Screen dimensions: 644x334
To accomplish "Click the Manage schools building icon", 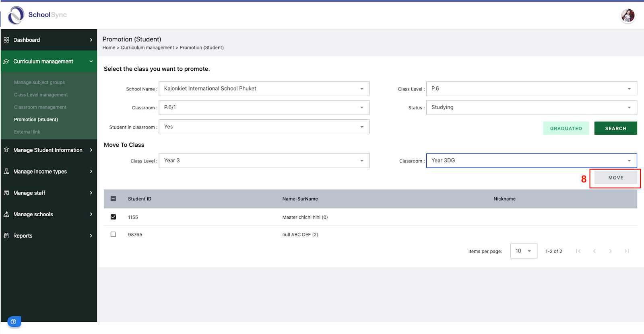I will (x=6, y=214).
